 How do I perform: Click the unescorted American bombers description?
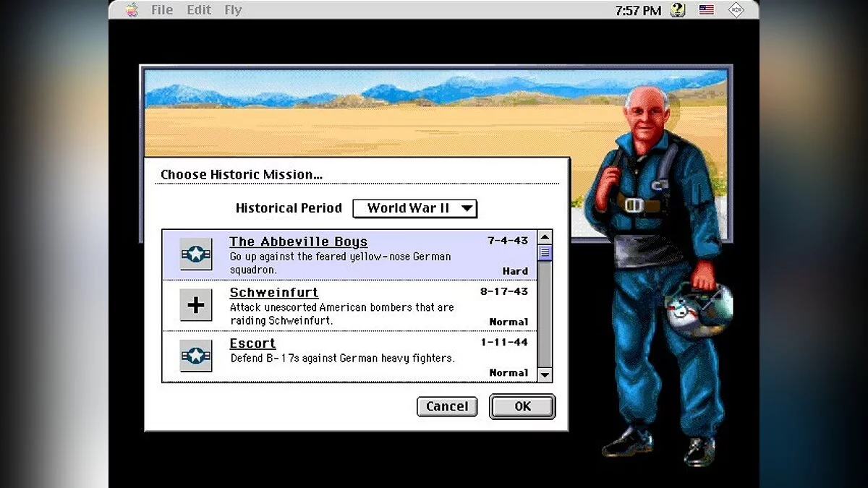point(341,314)
